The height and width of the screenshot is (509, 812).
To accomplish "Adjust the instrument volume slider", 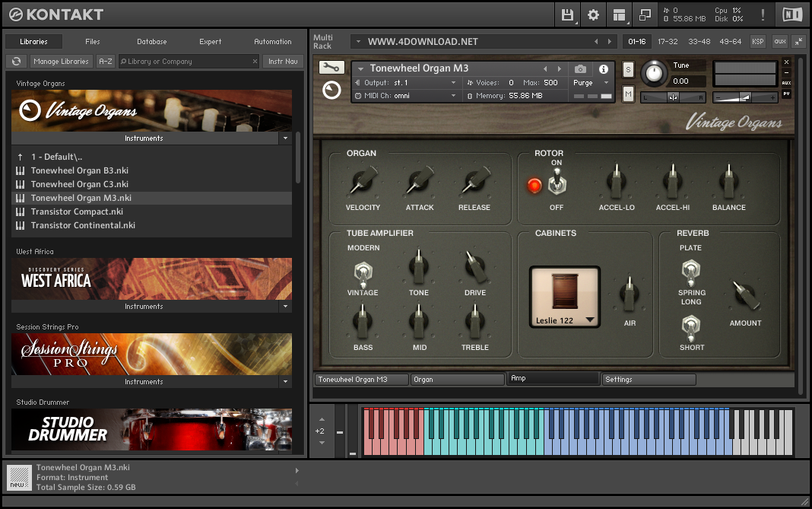I will tap(745, 97).
